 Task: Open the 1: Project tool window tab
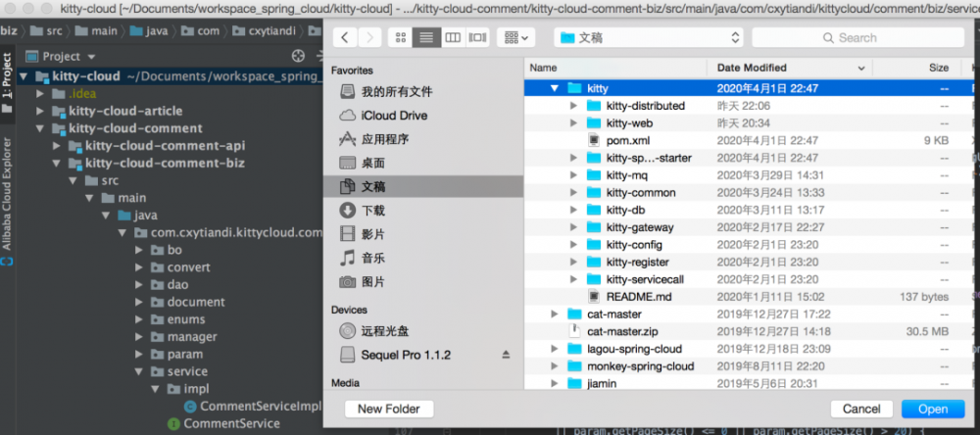coord(7,82)
